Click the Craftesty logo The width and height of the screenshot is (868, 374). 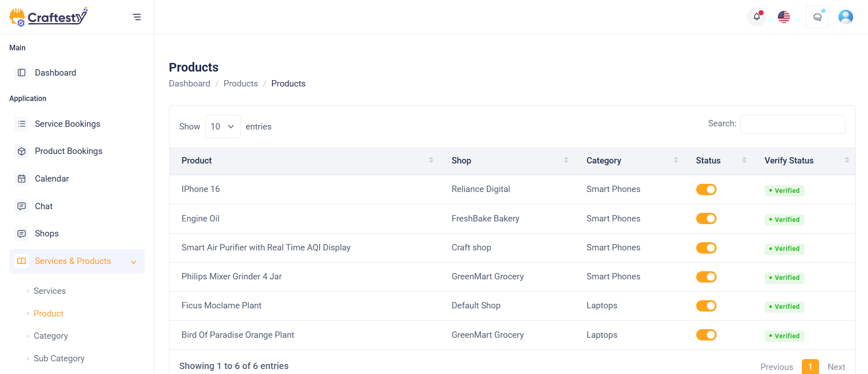(48, 17)
